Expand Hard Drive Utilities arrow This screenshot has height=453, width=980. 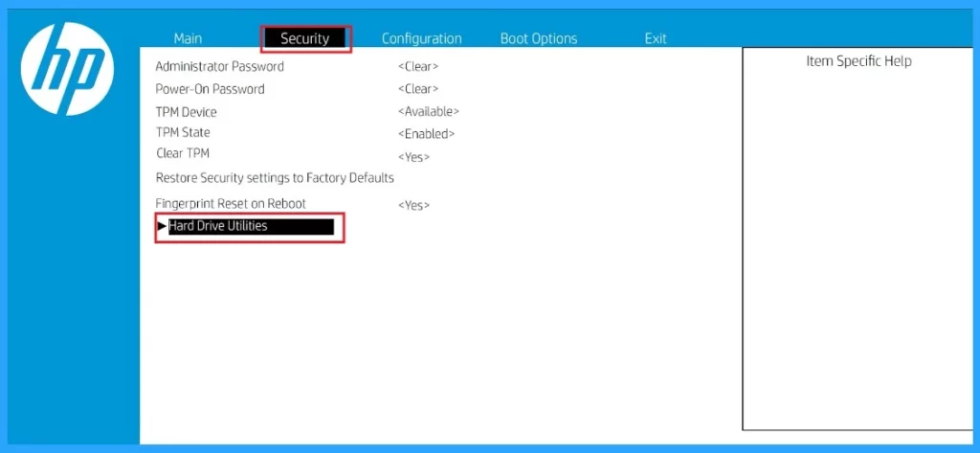[x=162, y=226]
